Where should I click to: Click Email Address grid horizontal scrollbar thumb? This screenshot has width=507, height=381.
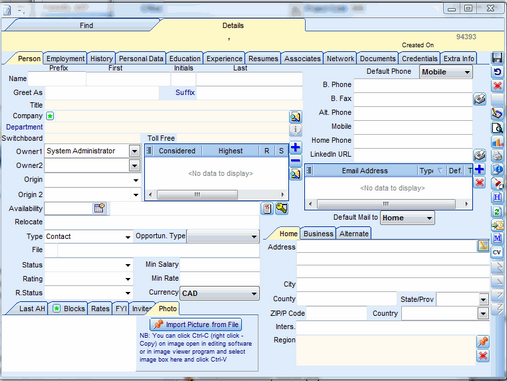pyautogui.click(x=386, y=203)
